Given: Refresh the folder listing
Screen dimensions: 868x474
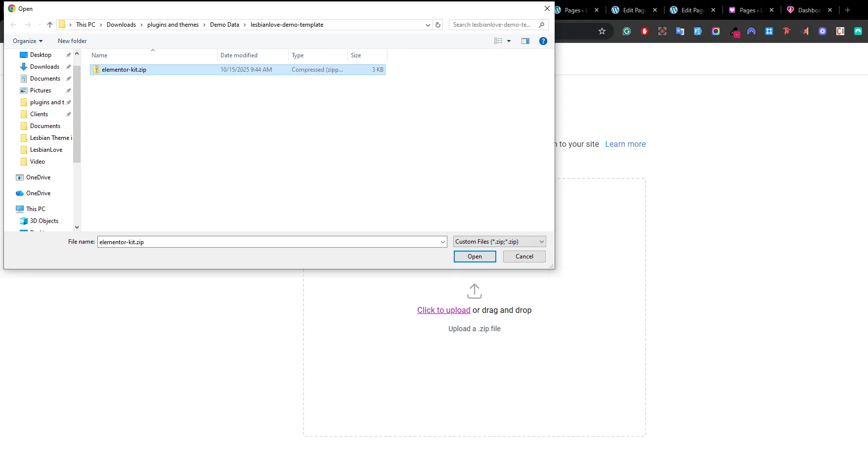Looking at the screenshot, I should click(x=438, y=25).
